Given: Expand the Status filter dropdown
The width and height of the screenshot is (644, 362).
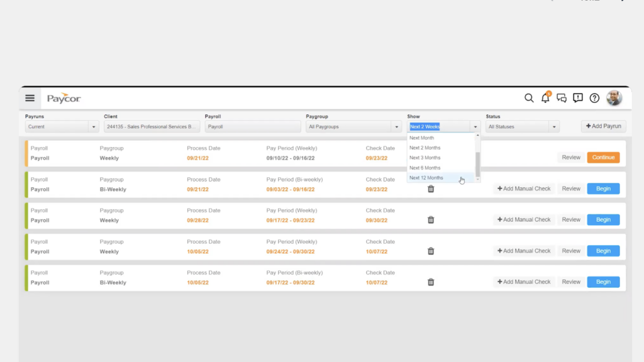Looking at the screenshot, I should (x=522, y=127).
